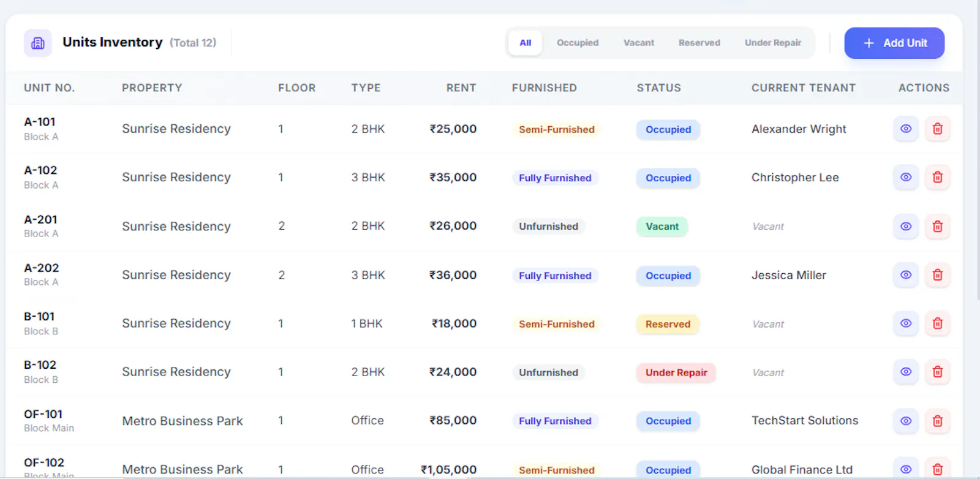Image resolution: width=980 pixels, height=479 pixels.
Task: Click tenant TechStart Solutions
Action: pyautogui.click(x=805, y=420)
